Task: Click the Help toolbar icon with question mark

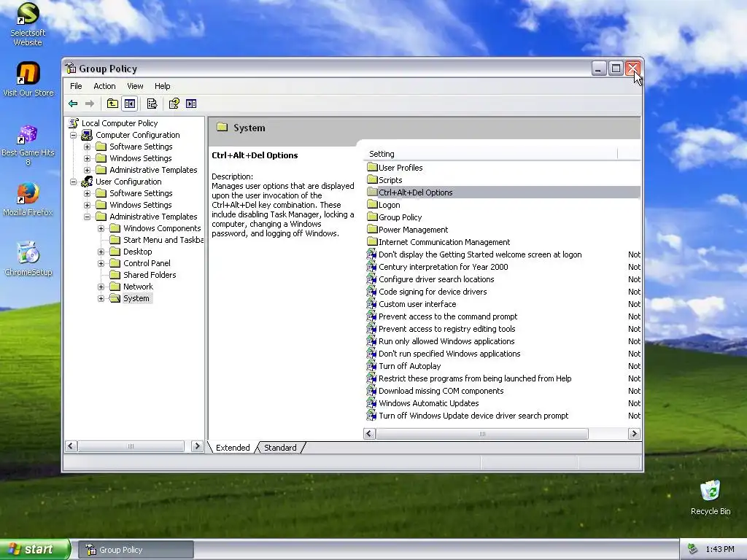Action: (174, 104)
